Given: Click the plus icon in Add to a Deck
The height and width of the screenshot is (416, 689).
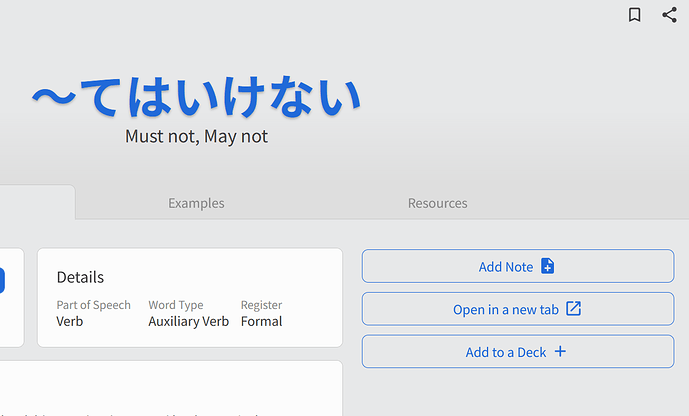Looking at the screenshot, I should click(x=560, y=351).
